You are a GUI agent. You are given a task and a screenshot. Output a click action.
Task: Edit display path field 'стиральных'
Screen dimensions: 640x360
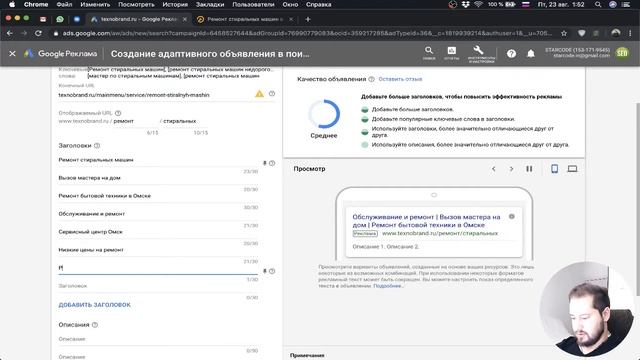coord(186,121)
